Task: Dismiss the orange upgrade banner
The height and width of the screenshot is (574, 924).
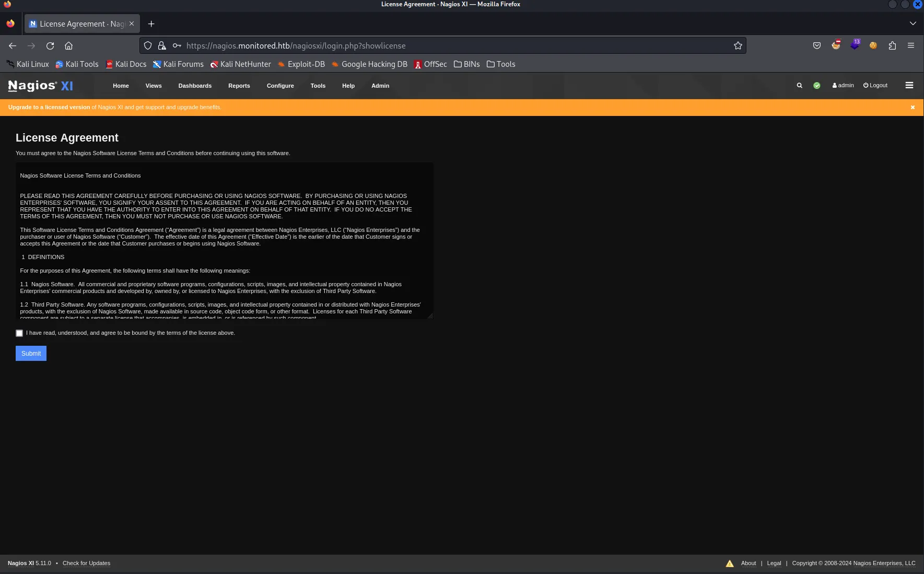Action: tap(913, 108)
